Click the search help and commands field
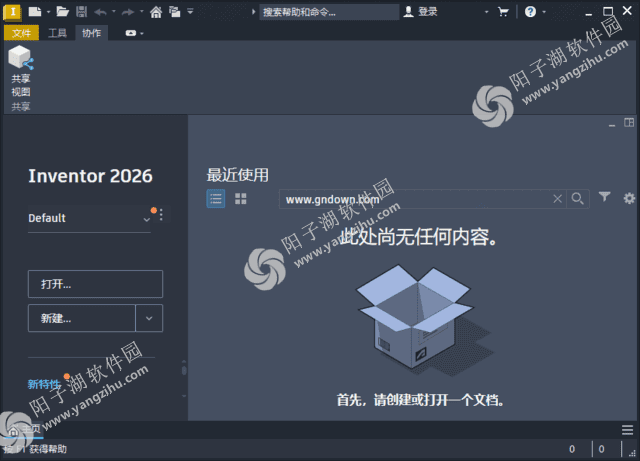 click(329, 12)
